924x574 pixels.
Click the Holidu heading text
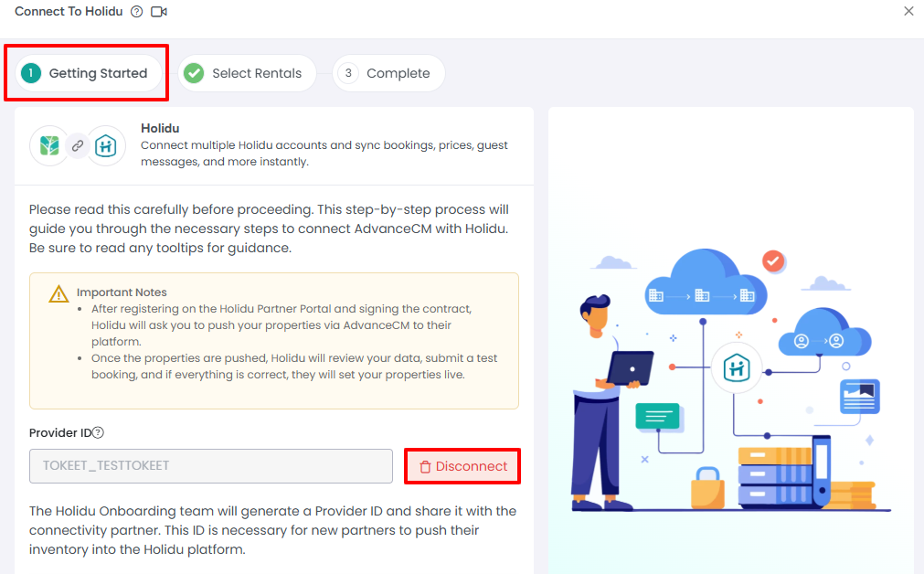[160, 128]
